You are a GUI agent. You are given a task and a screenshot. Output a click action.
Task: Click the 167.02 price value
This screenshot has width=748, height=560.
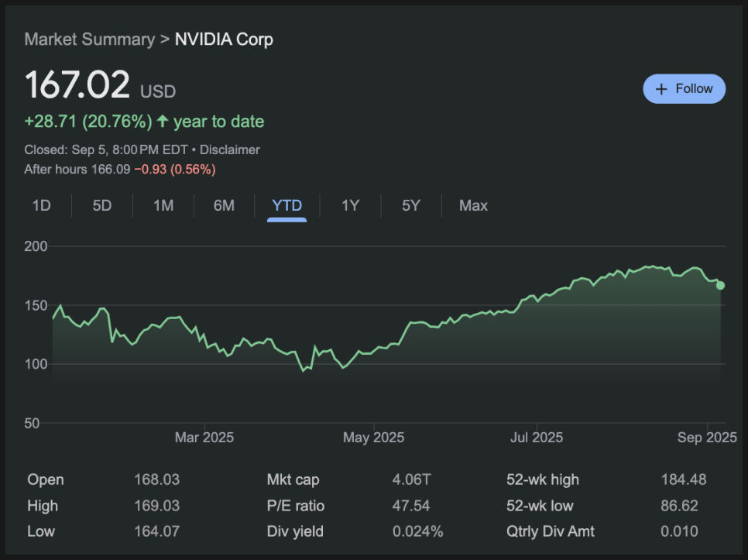click(x=77, y=84)
